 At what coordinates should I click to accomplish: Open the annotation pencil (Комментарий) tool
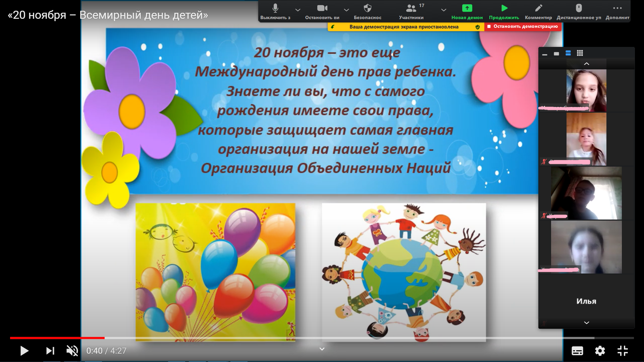[538, 8]
